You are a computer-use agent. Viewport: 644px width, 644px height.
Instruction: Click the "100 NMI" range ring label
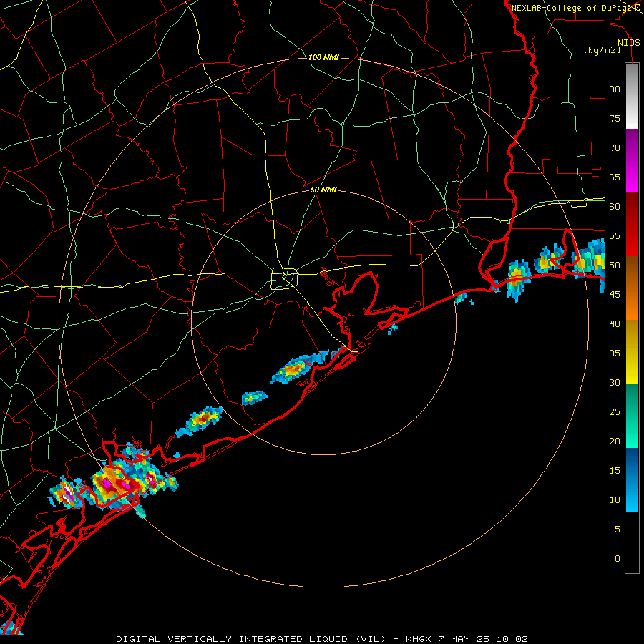pos(323,57)
